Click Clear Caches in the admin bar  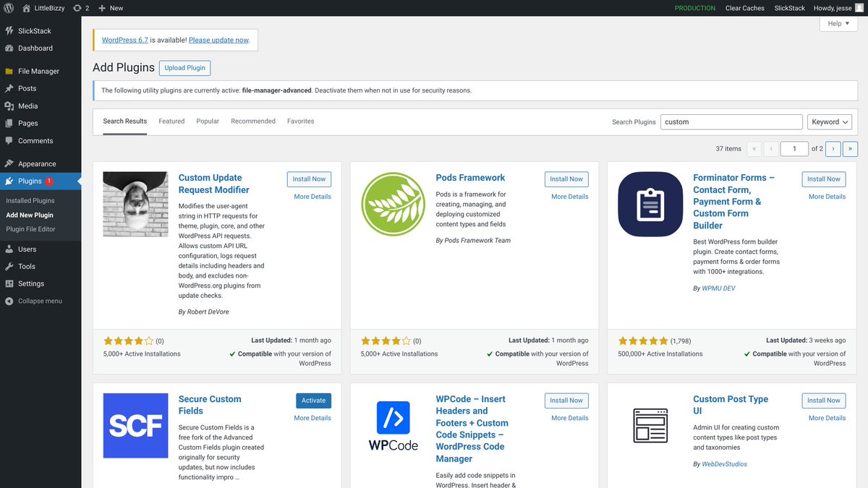745,8
